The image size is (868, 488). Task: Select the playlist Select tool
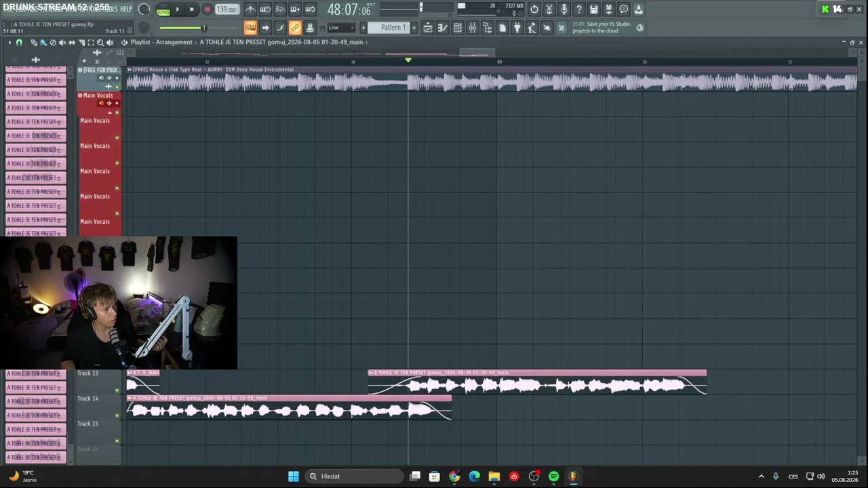click(x=91, y=43)
